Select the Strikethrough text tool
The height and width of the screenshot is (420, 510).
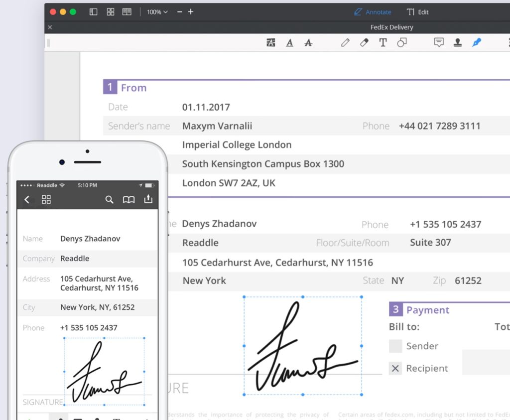[x=308, y=43]
